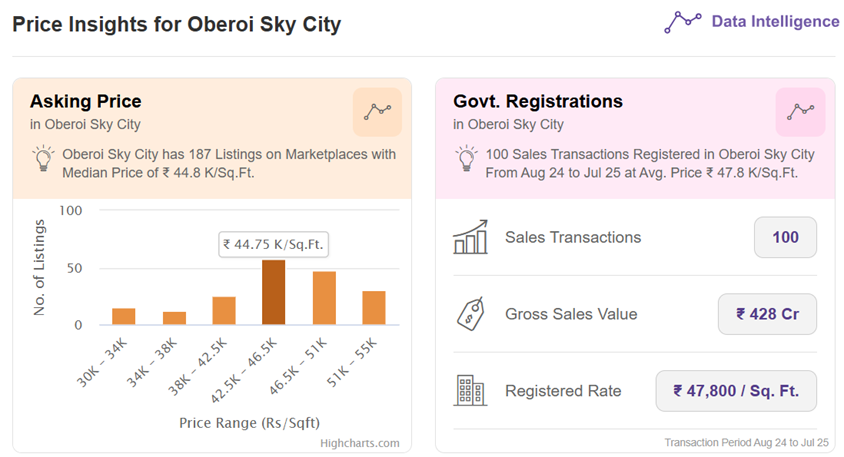The width and height of the screenshot is (844, 457).
Task: Click the Data Intelligence graph icon
Action: coord(683,22)
